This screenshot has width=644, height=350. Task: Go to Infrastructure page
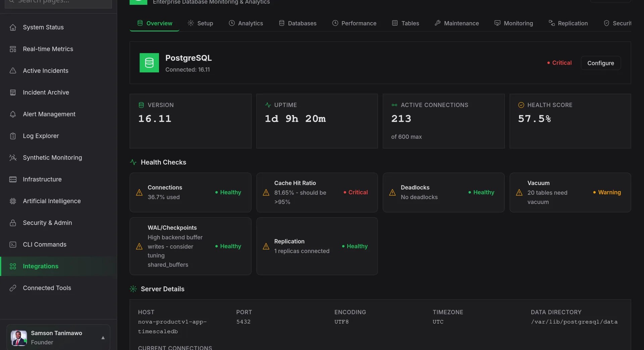click(x=58, y=179)
